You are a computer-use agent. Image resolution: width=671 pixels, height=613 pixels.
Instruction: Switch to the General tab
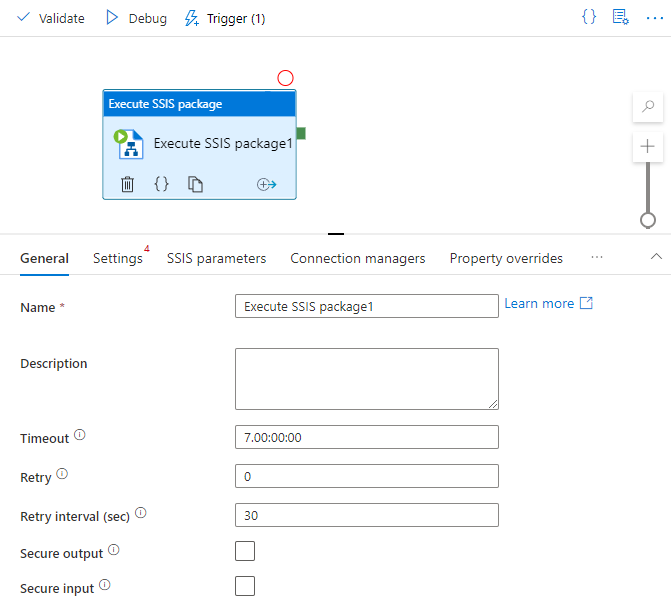45,259
